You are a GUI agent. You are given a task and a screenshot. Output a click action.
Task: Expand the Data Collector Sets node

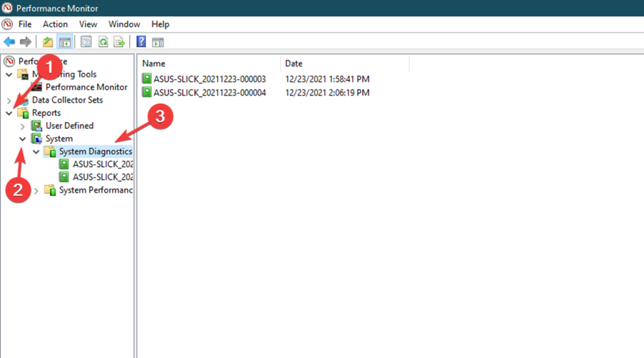pos(9,100)
